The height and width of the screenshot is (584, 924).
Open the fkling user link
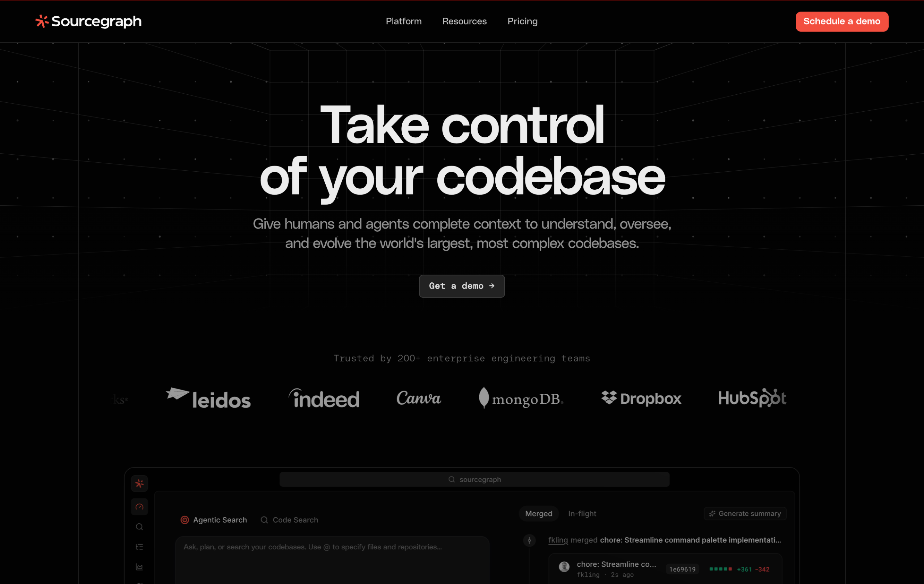click(558, 540)
